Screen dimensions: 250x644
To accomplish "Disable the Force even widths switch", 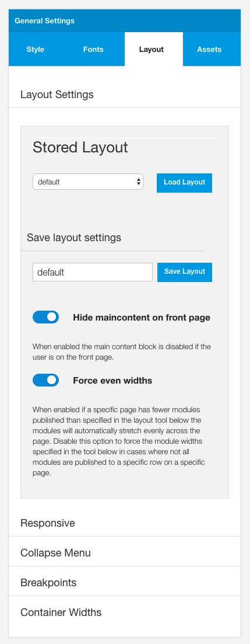I will coord(46,380).
